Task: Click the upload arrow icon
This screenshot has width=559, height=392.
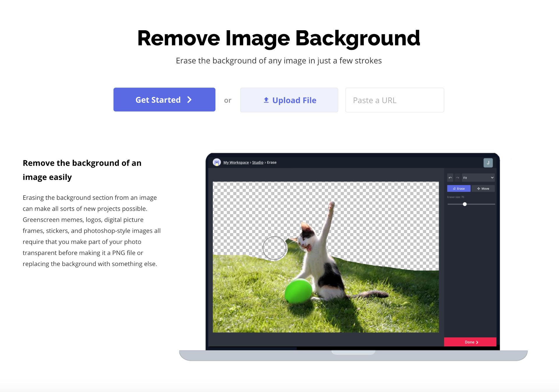Action: 266,100
